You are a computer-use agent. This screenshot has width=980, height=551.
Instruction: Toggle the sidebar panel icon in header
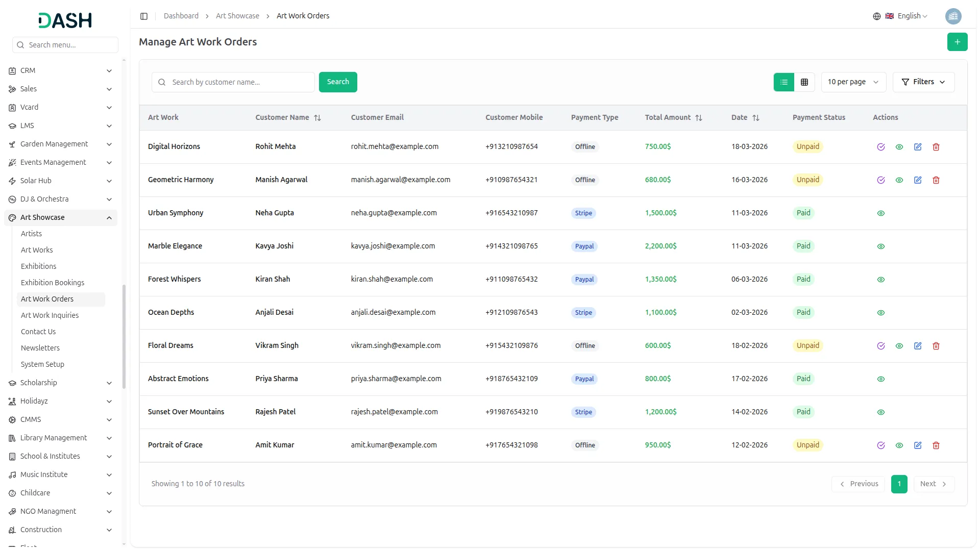(144, 16)
